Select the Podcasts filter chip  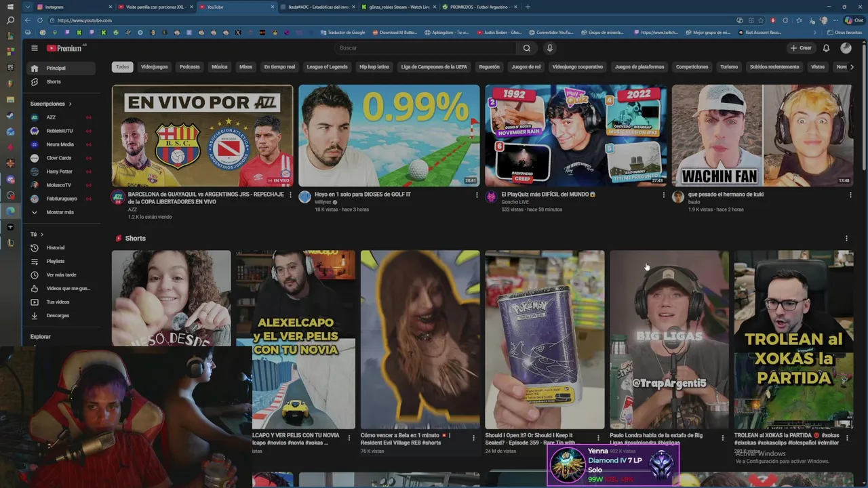tap(190, 67)
